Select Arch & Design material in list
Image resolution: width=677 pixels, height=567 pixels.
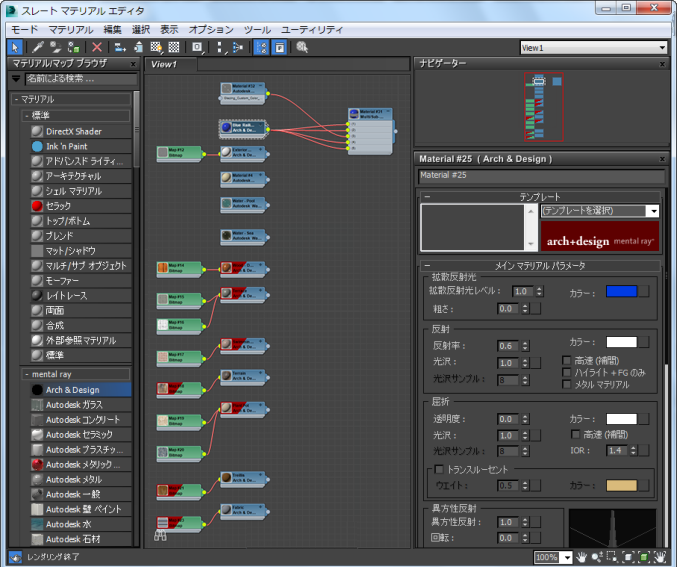tap(81, 390)
